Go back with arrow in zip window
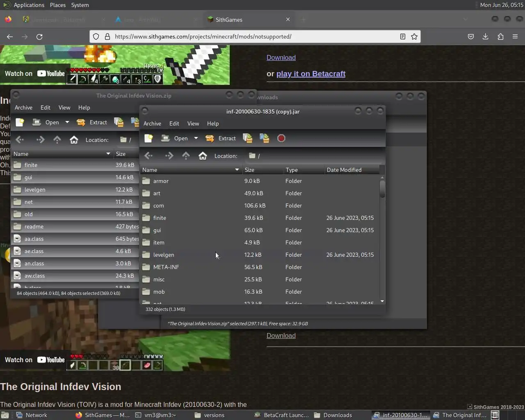The height and width of the screenshot is (420, 525). [x=20, y=140]
